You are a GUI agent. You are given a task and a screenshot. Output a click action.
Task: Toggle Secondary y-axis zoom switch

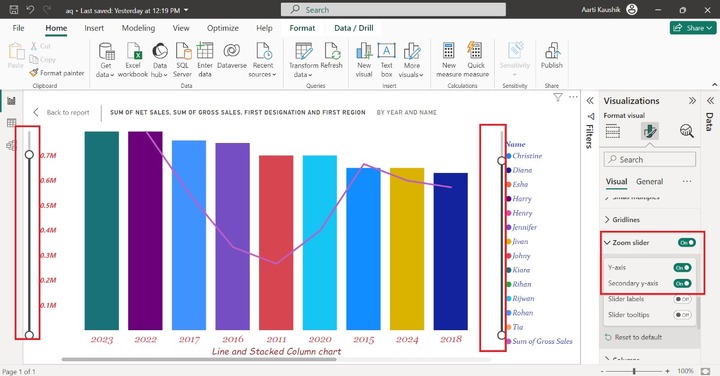(682, 283)
